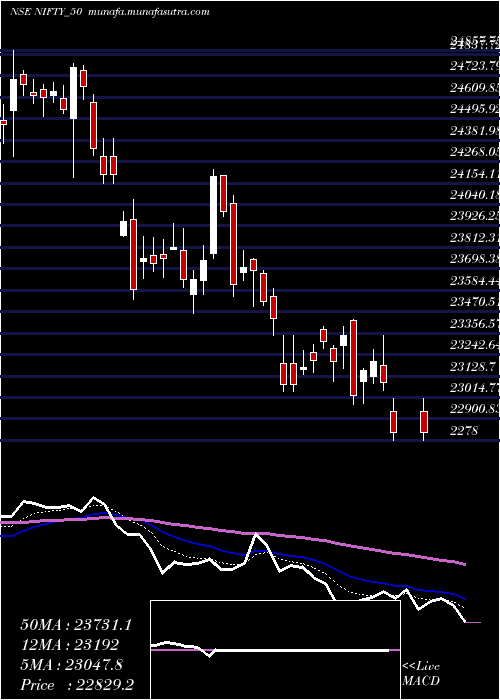This screenshot has width=500, height=700.
Task: Click the <<Live MACD label
Action: click(x=421, y=674)
